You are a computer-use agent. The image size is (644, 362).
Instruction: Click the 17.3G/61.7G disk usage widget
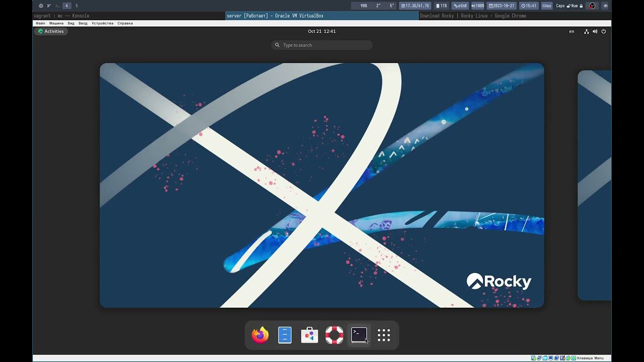416,6
